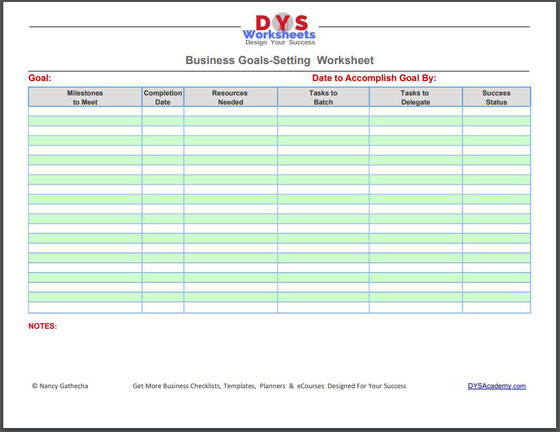Click the DYS Worksheets logo
Image resolution: width=560 pixels, height=432 pixels.
tap(279, 29)
